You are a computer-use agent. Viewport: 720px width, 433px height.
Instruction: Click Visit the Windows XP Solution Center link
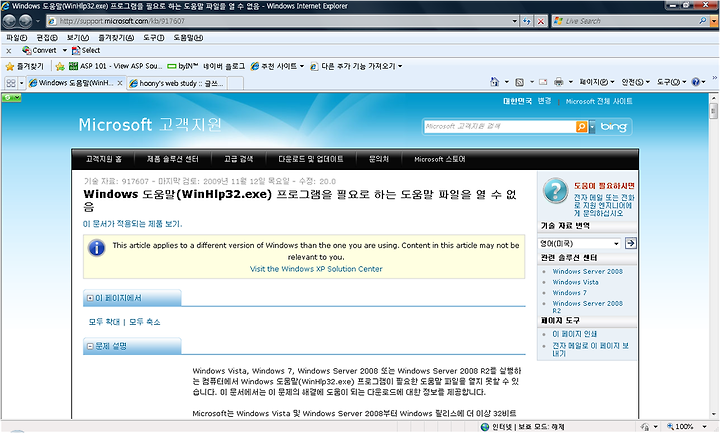point(316,269)
